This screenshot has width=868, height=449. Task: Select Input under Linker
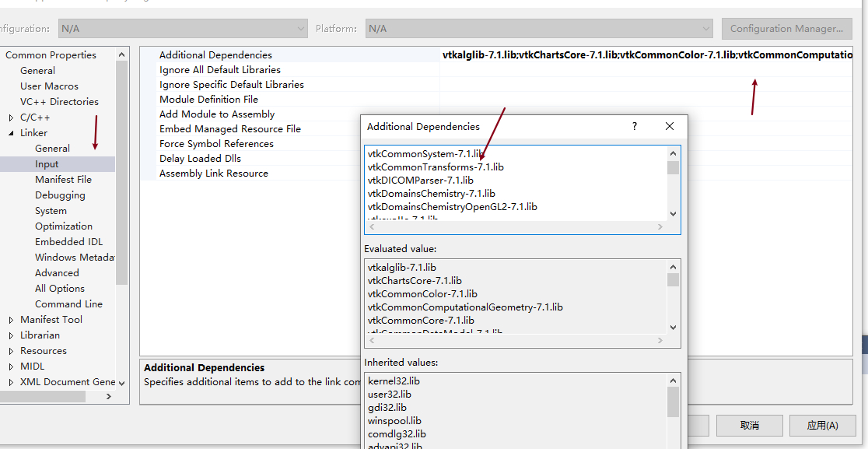tap(52, 163)
